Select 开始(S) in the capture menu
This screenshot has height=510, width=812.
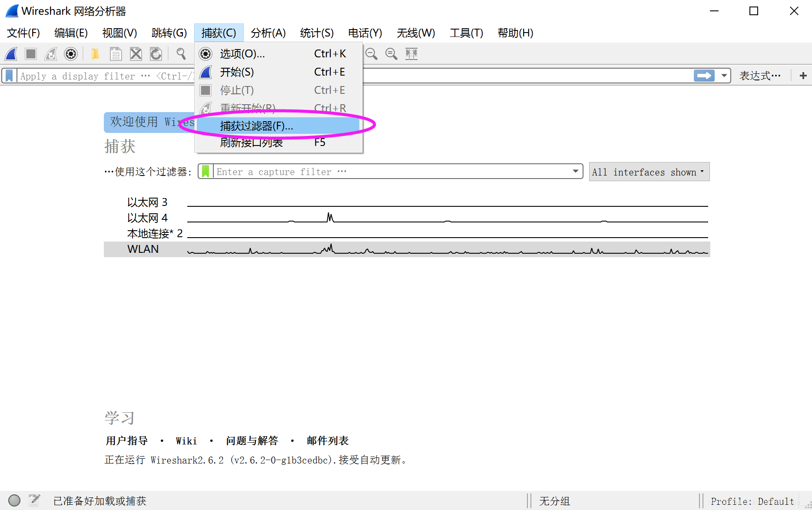278,72
